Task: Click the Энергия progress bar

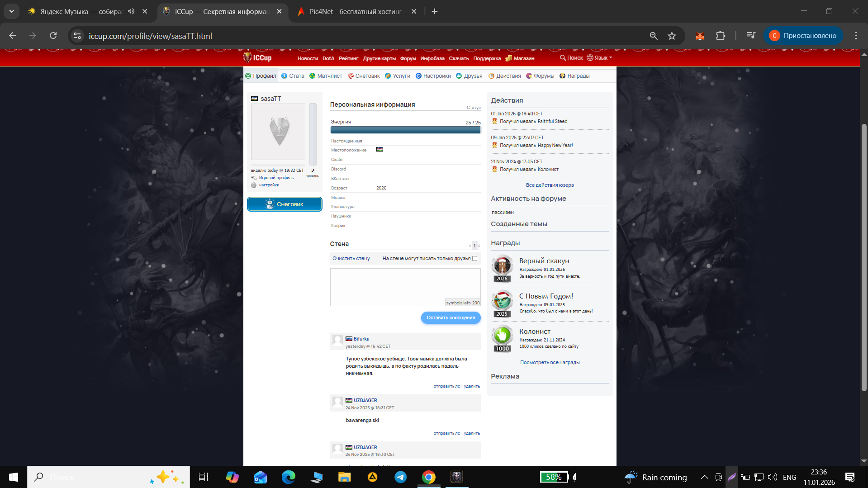Action: click(405, 130)
